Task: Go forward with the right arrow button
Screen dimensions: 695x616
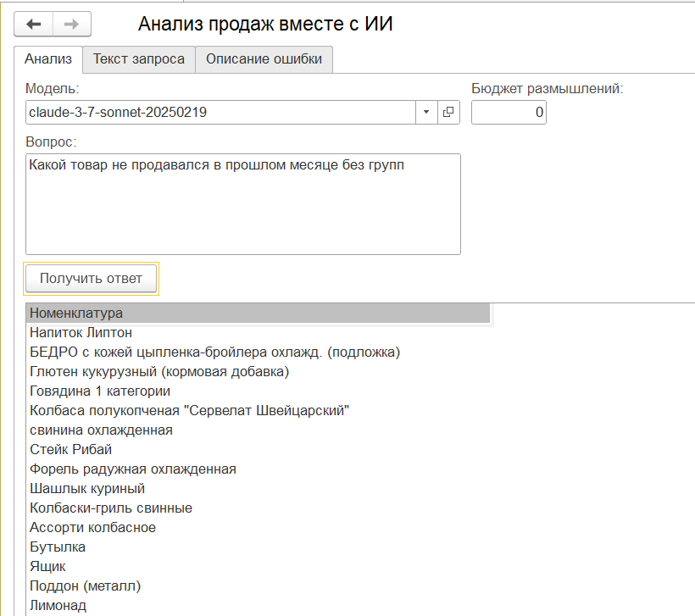Action: 72,24
